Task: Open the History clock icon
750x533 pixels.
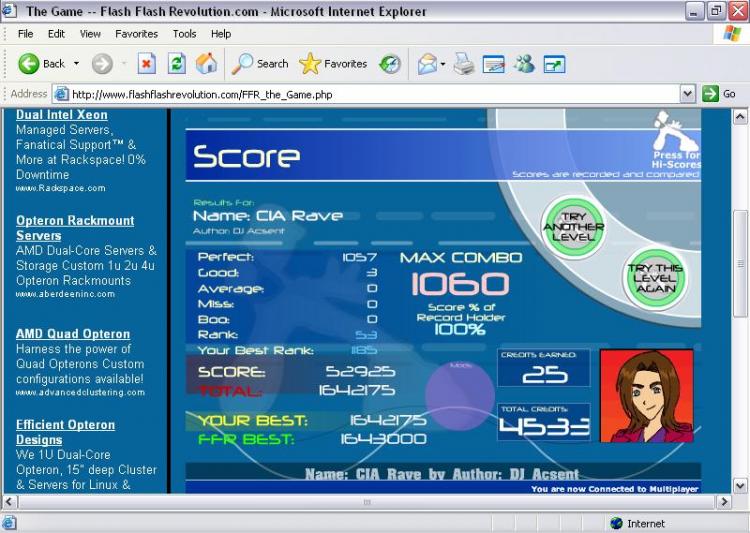Action: tap(390, 64)
